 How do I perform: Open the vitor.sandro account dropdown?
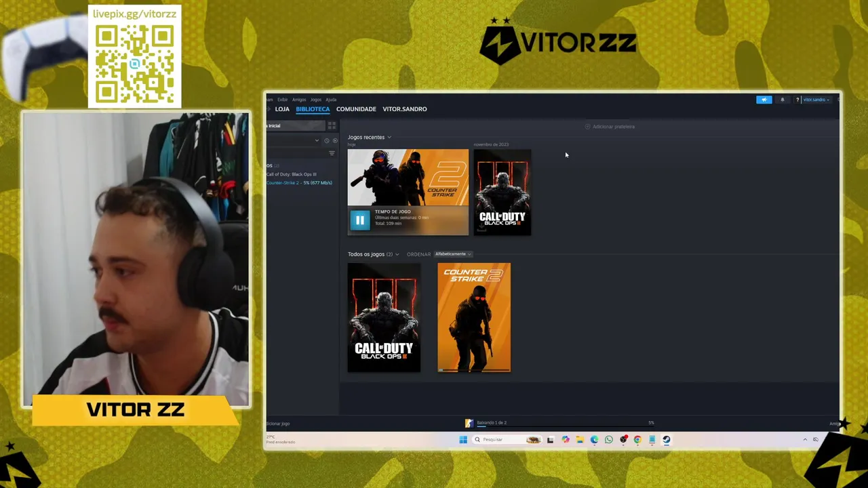[816, 100]
